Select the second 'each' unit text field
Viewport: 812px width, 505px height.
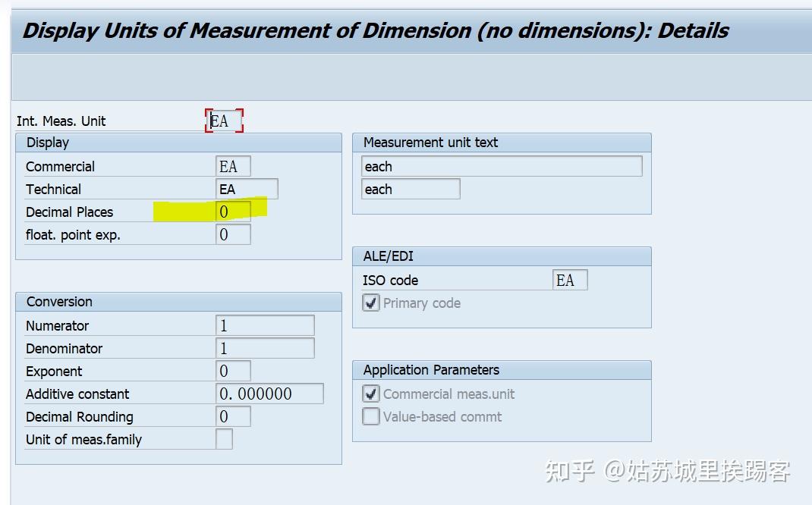click(x=410, y=189)
